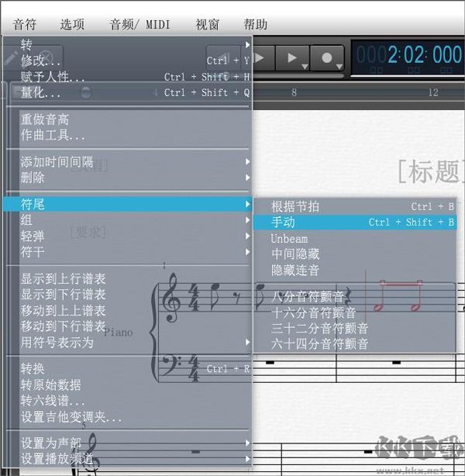
Task: Expand the 轻弹 submenu
Action: click(128, 236)
